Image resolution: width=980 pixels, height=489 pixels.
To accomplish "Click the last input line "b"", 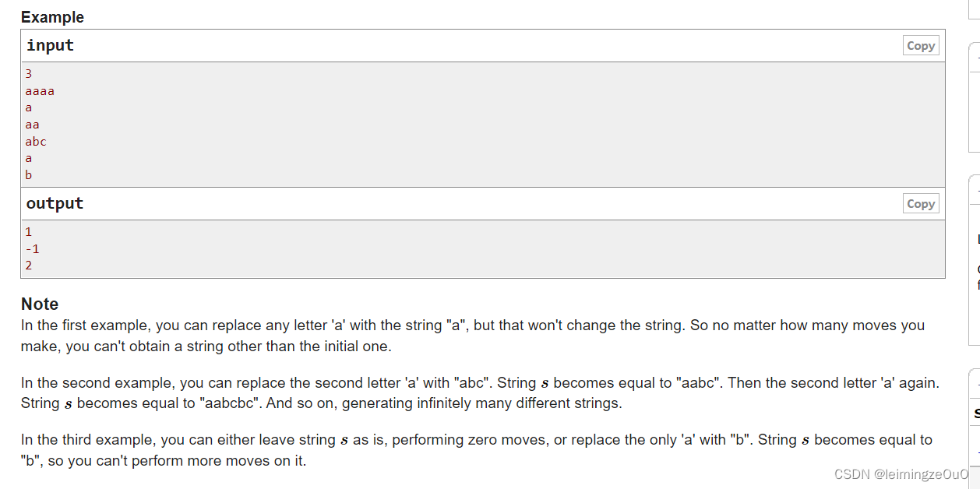I will pos(29,175).
